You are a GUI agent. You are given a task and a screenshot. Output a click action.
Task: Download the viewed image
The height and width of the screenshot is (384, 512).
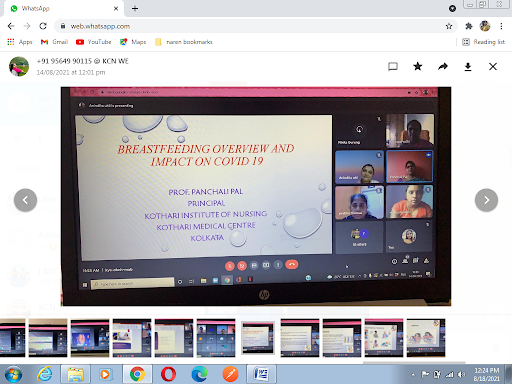point(468,67)
